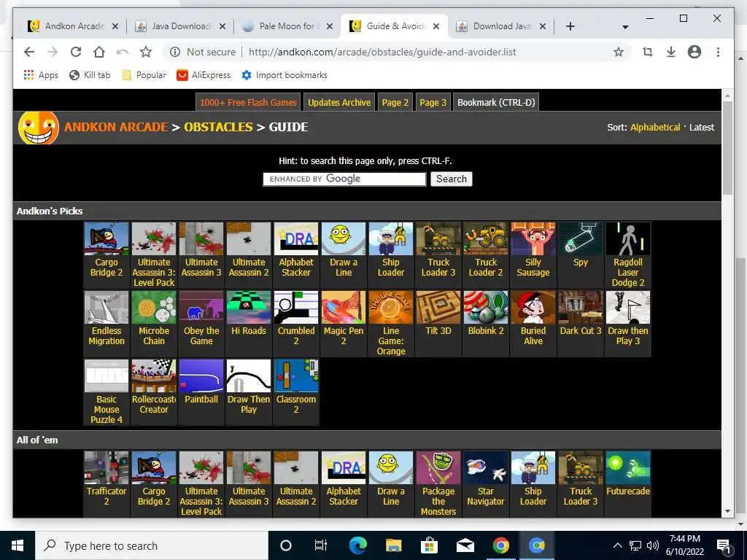Show hidden system tray icons

(x=617, y=545)
